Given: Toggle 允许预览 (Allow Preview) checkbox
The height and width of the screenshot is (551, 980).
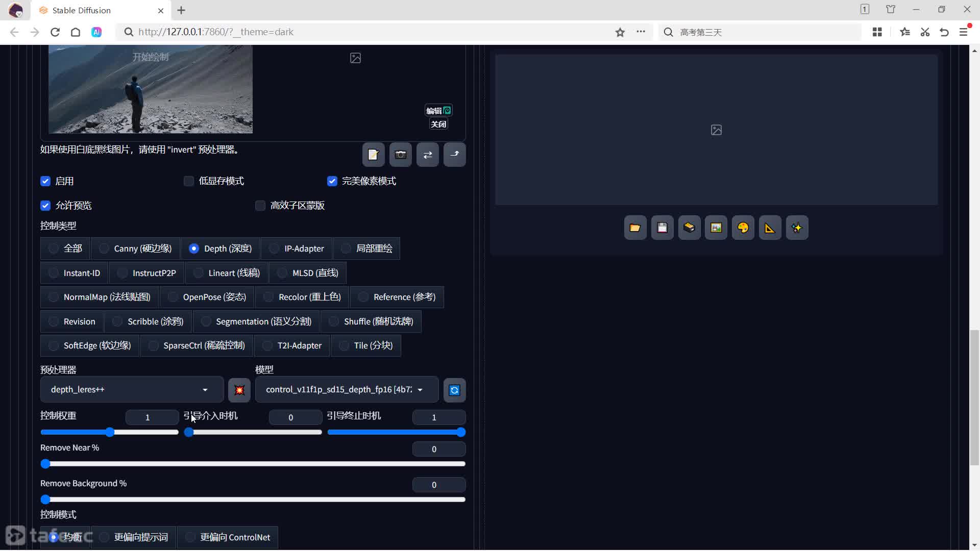Looking at the screenshot, I should [x=46, y=205].
